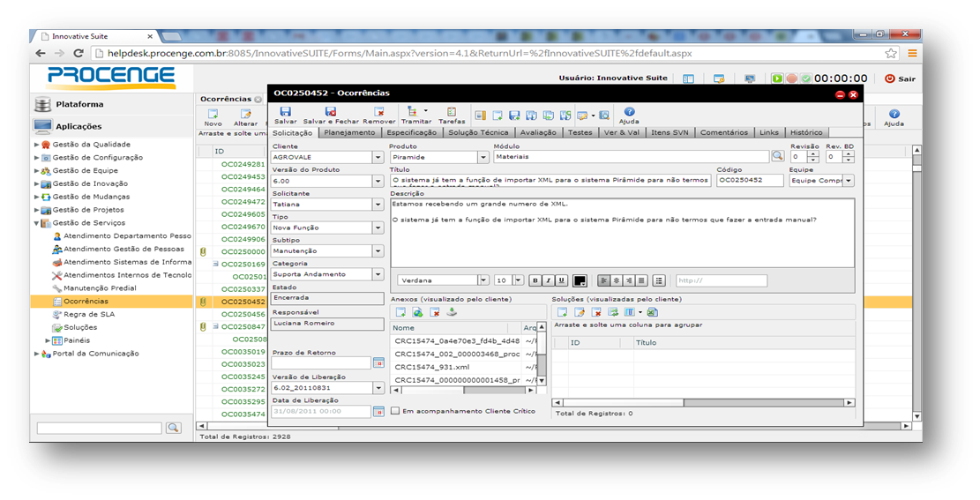Toggle italic formatting button
The height and width of the screenshot is (500, 980).
548,280
